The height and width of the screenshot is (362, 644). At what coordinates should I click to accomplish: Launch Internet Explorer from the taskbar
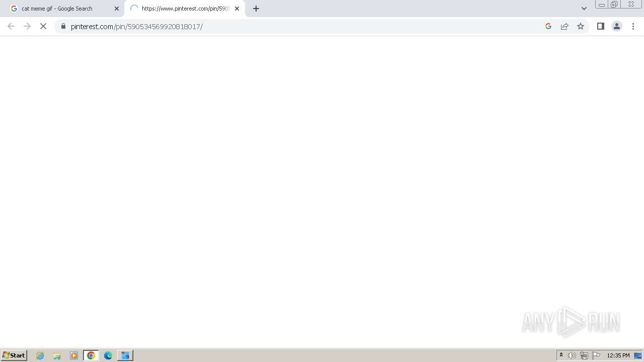click(40, 355)
